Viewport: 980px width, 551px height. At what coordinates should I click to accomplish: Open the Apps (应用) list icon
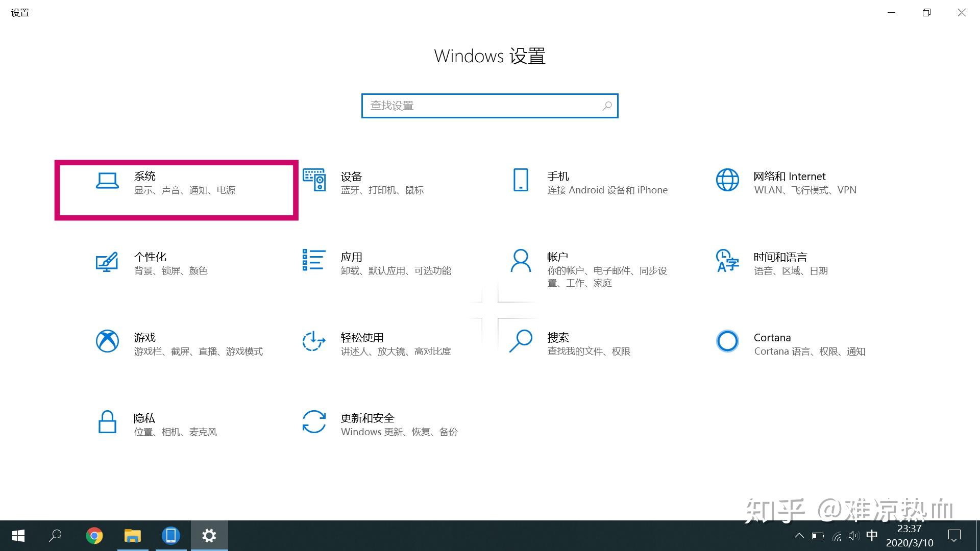314,260
